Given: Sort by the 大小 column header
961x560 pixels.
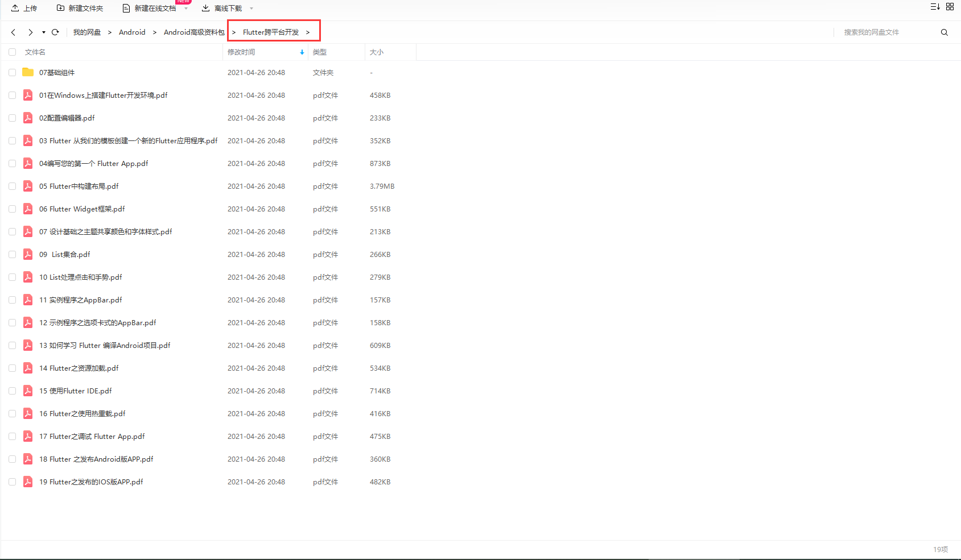Looking at the screenshot, I should [x=377, y=52].
